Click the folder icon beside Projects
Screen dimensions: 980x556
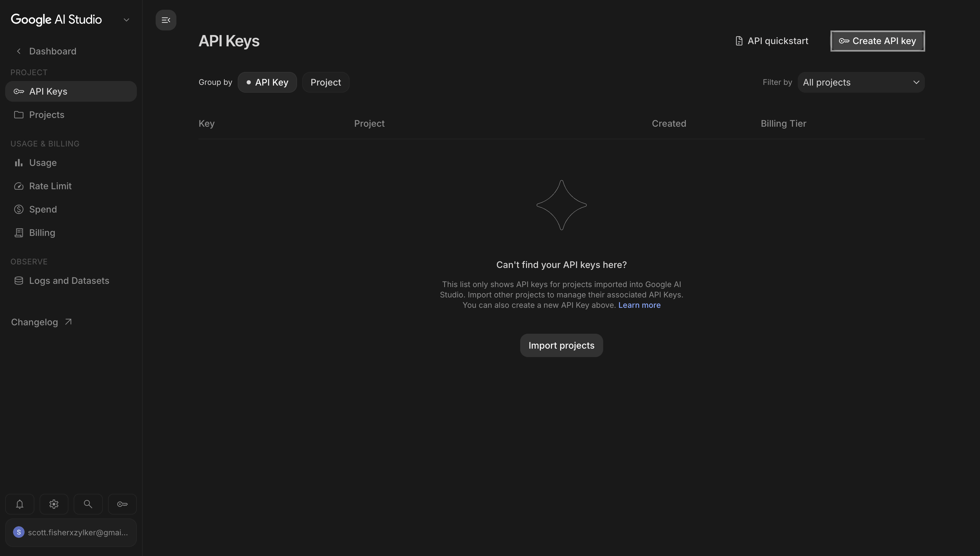point(19,115)
